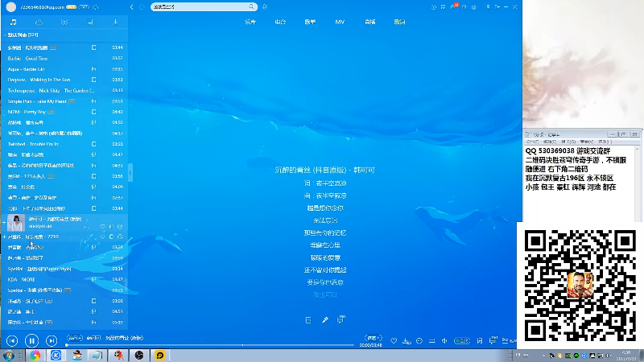Image resolution: width=644 pixels, height=362 pixels.
Task: Click the account avatar
Action: (x=11, y=7)
